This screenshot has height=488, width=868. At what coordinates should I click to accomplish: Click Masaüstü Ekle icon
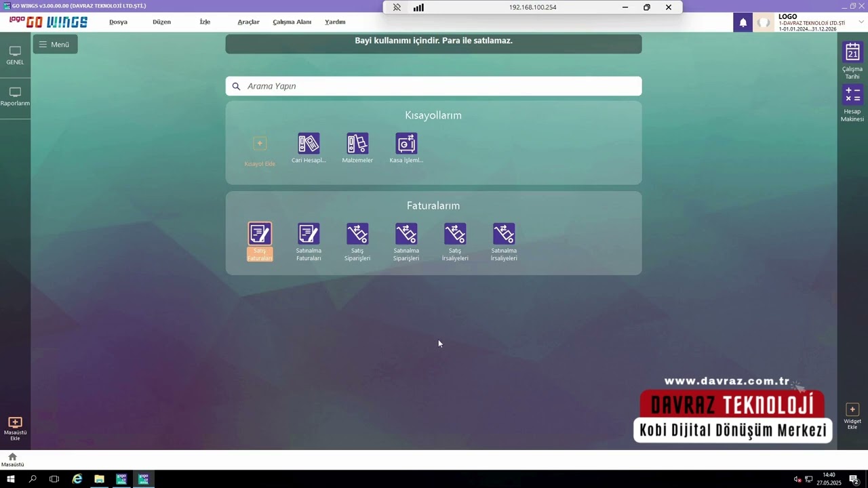[x=15, y=422]
